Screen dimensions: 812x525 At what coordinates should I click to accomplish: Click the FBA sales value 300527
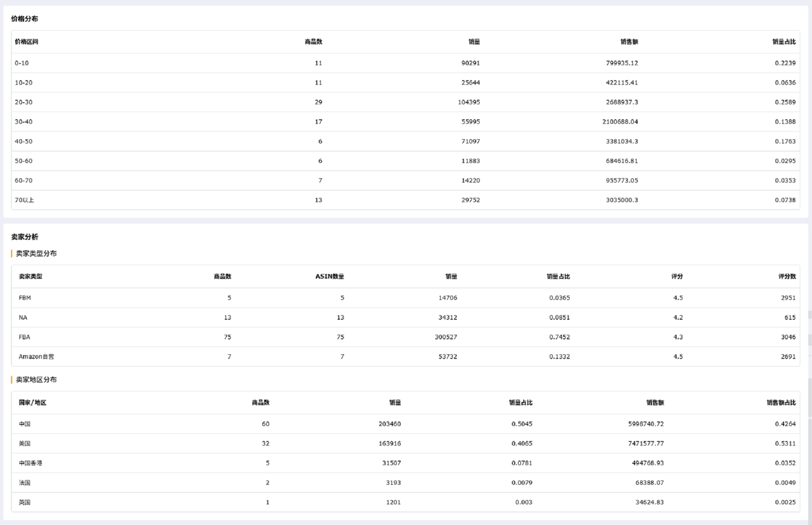pos(446,337)
